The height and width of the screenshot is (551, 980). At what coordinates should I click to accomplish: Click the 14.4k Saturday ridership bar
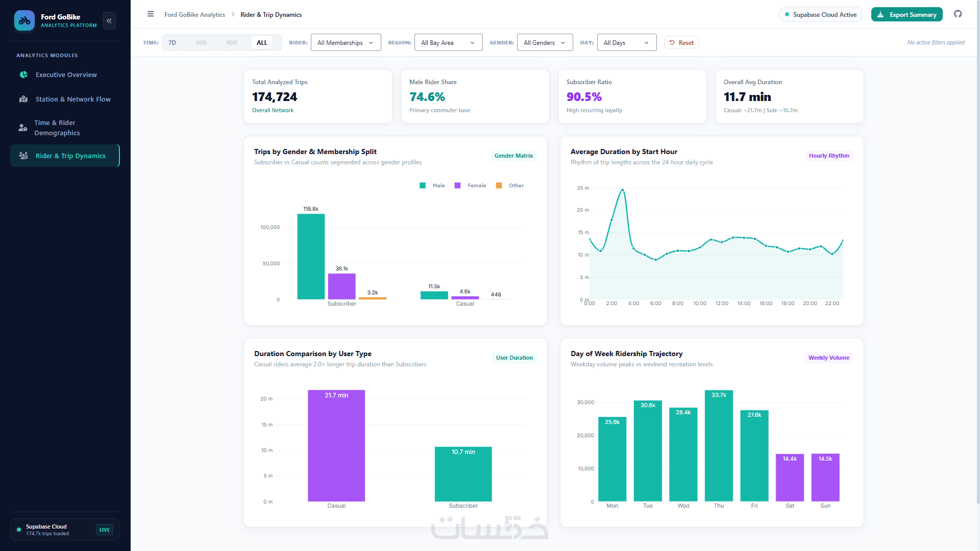[790, 478]
